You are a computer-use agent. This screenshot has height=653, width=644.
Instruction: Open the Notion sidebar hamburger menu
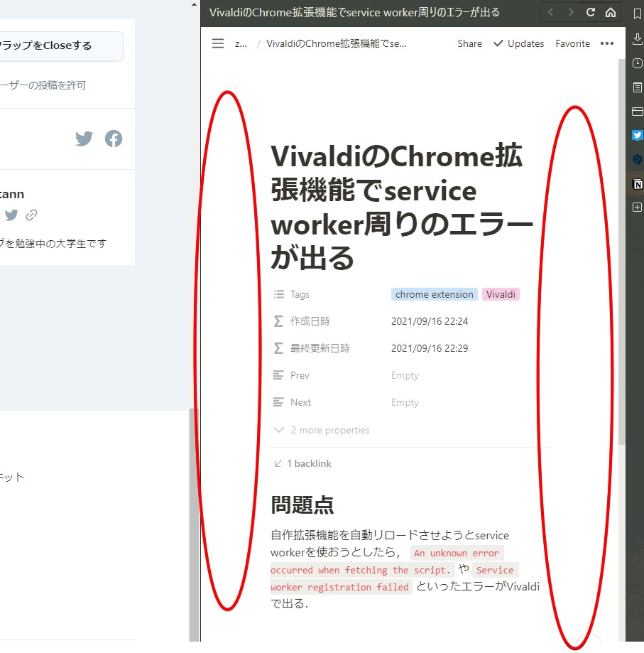[218, 43]
